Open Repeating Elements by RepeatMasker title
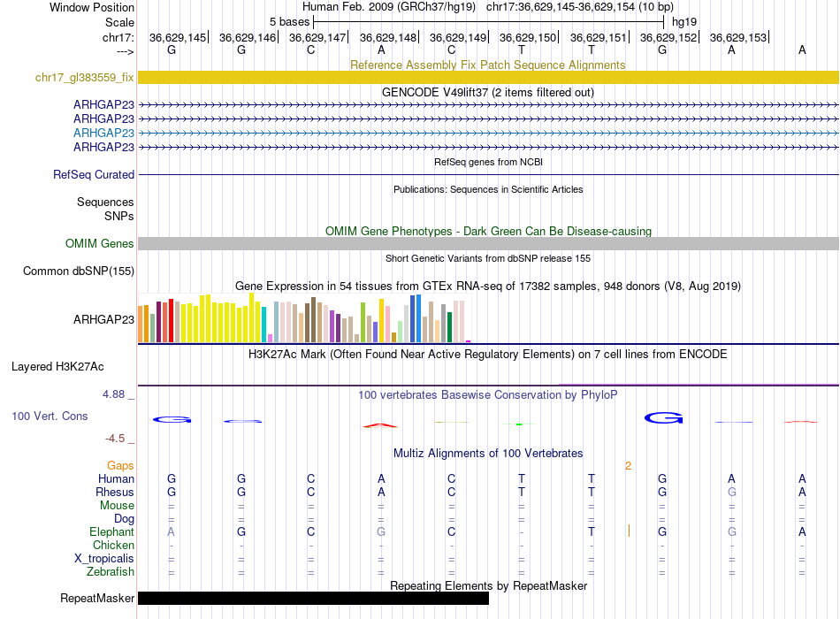The height and width of the screenshot is (619, 840). click(x=488, y=585)
